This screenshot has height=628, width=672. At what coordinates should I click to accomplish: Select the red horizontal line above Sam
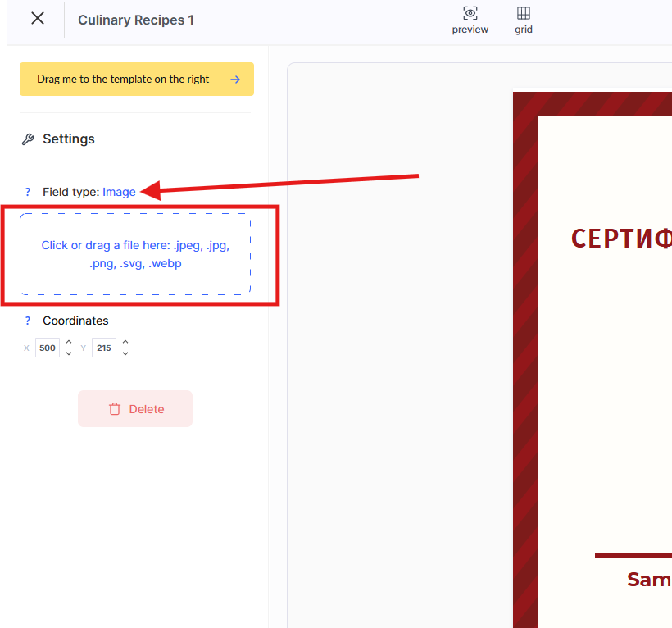[633, 557]
